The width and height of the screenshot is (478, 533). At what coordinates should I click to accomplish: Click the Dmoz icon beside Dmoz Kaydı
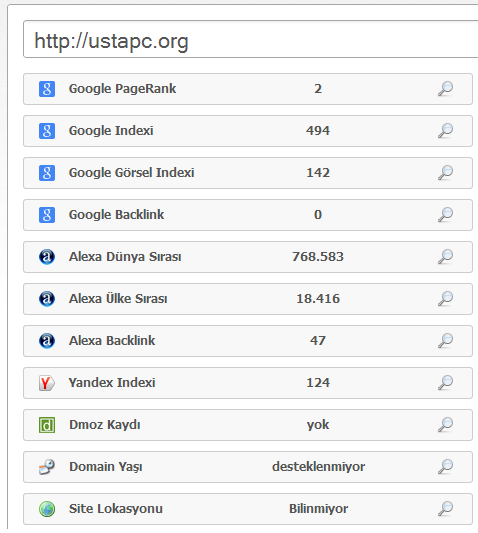pyautogui.click(x=47, y=425)
